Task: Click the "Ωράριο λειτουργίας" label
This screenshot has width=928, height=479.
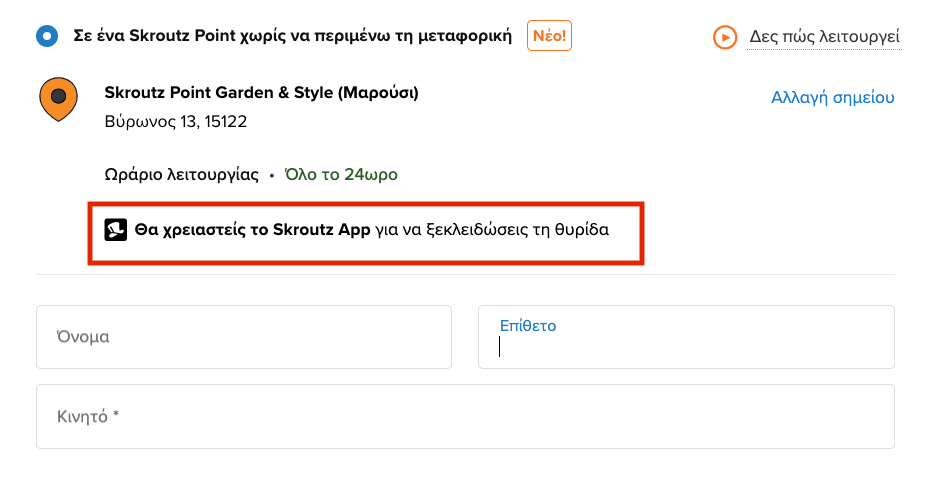Action: pos(181,174)
